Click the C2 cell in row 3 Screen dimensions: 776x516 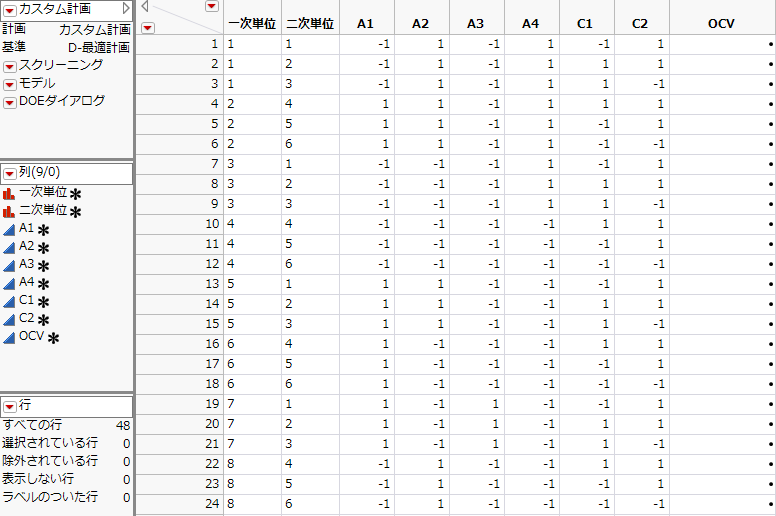click(x=641, y=84)
